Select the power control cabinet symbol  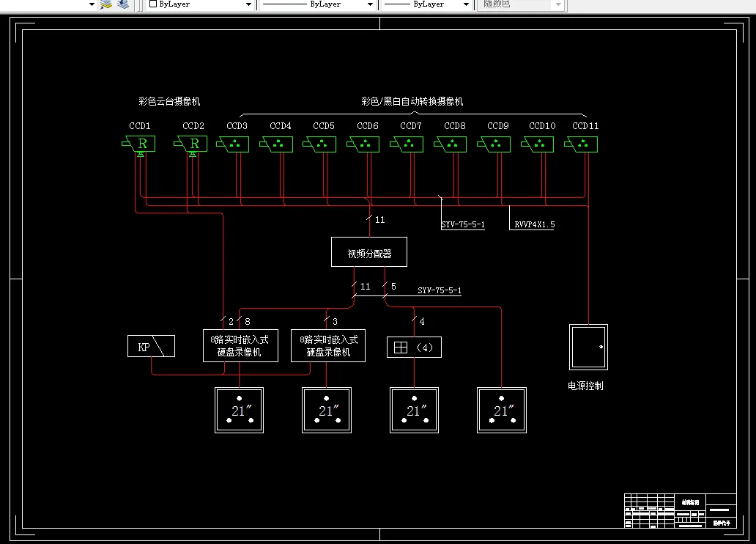589,347
